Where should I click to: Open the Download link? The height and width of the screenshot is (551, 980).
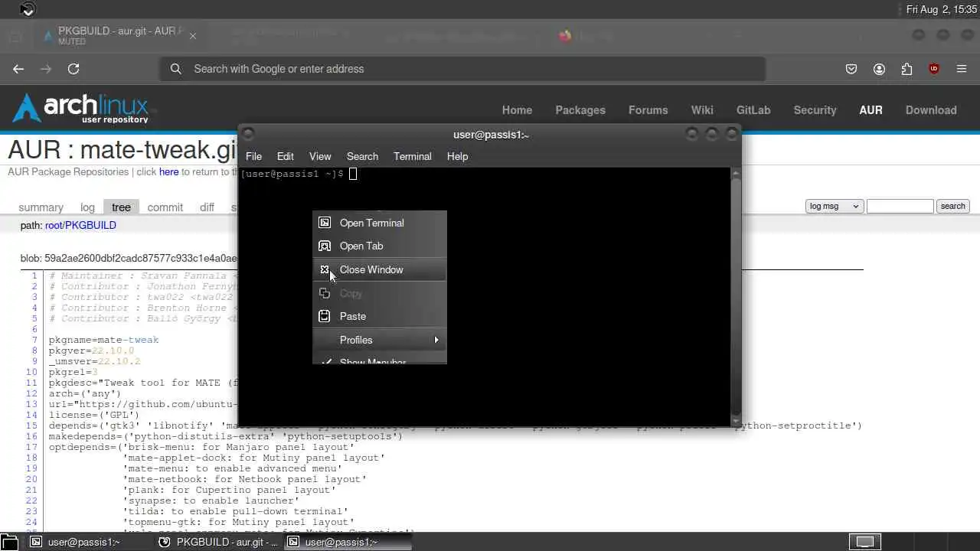tap(931, 110)
